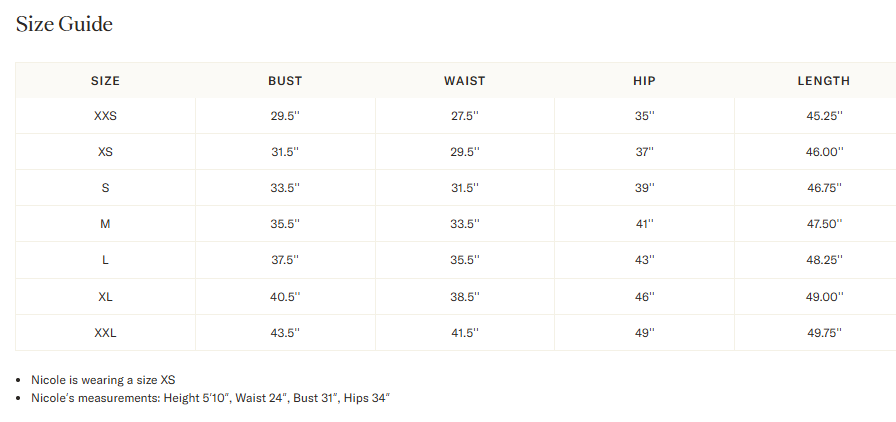Click the bust value for size M

[285, 224]
